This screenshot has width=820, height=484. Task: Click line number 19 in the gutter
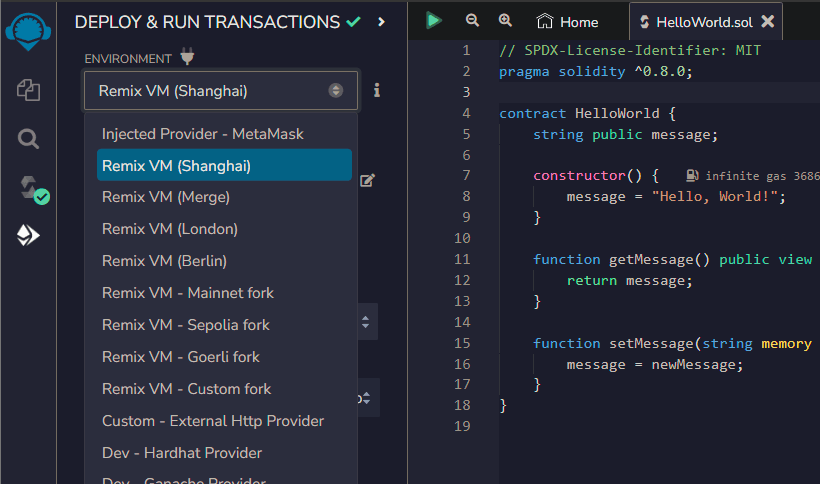point(462,426)
